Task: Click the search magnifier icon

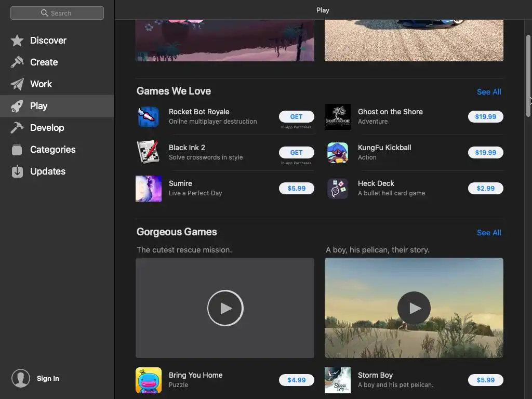Action: [45, 13]
